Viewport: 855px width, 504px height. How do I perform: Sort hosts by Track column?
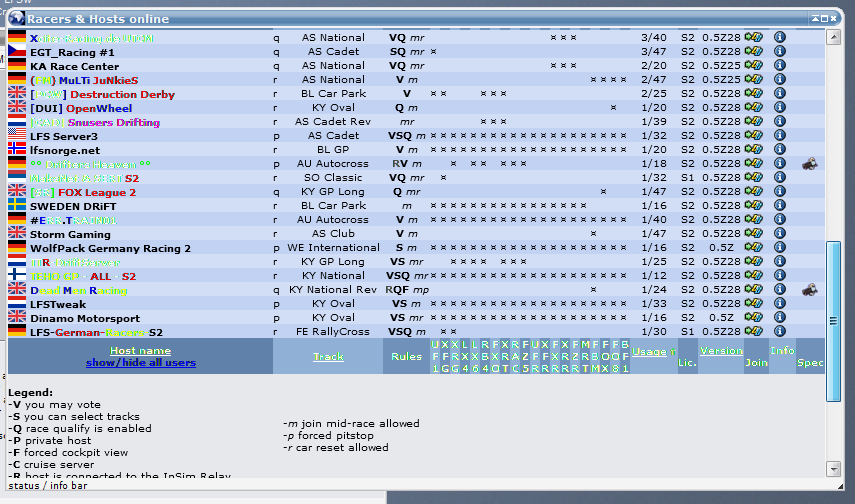click(328, 357)
